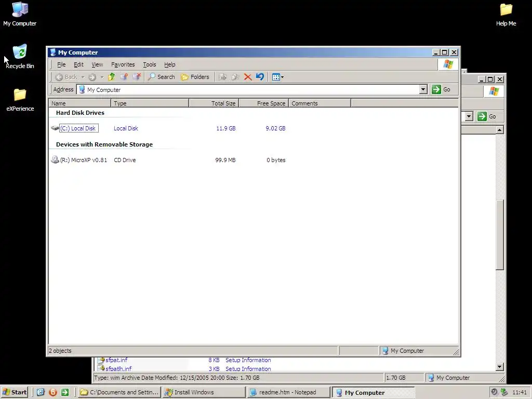This screenshot has width=532, height=399.
Task: Open the Edit menu
Action: coord(78,64)
